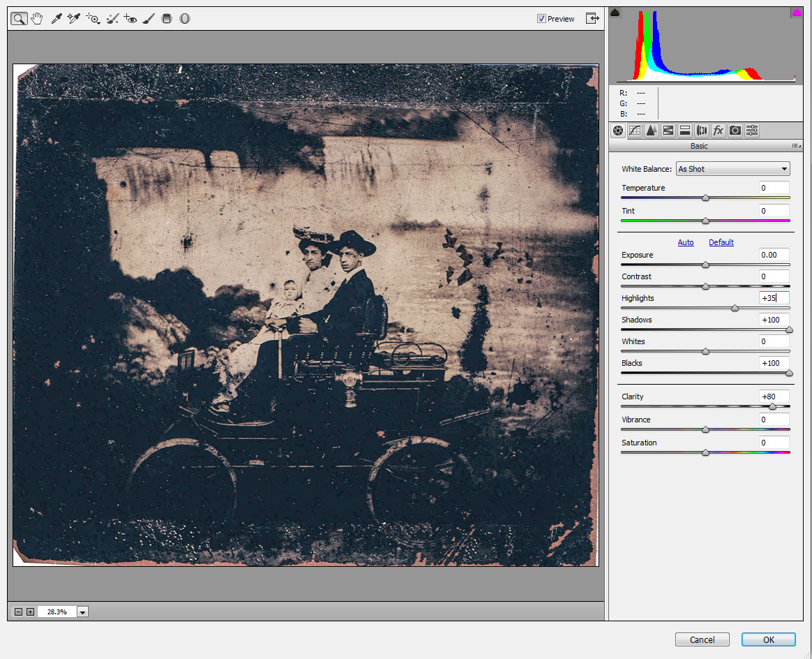Open the HSL / Grayscale panel tab
Screen dimensions: 812x659
click(x=668, y=131)
